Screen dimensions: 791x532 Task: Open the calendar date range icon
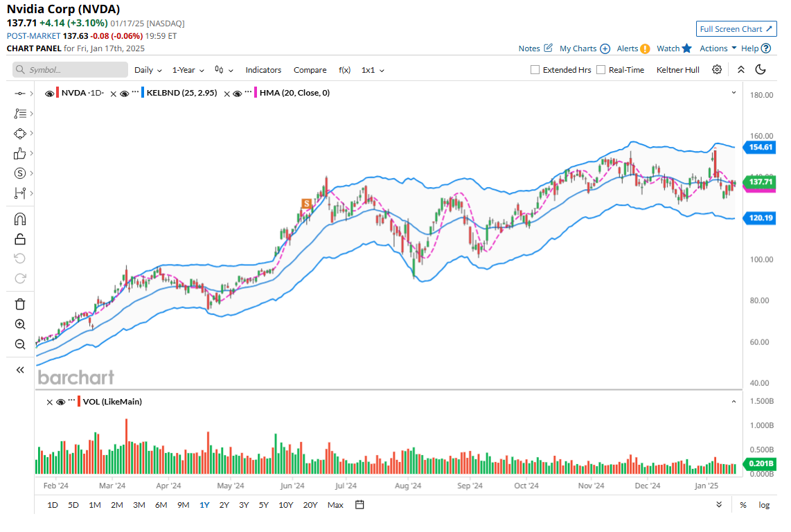tap(359, 505)
